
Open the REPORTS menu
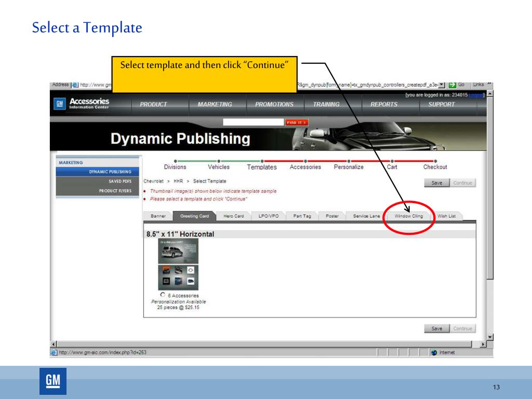(384, 104)
